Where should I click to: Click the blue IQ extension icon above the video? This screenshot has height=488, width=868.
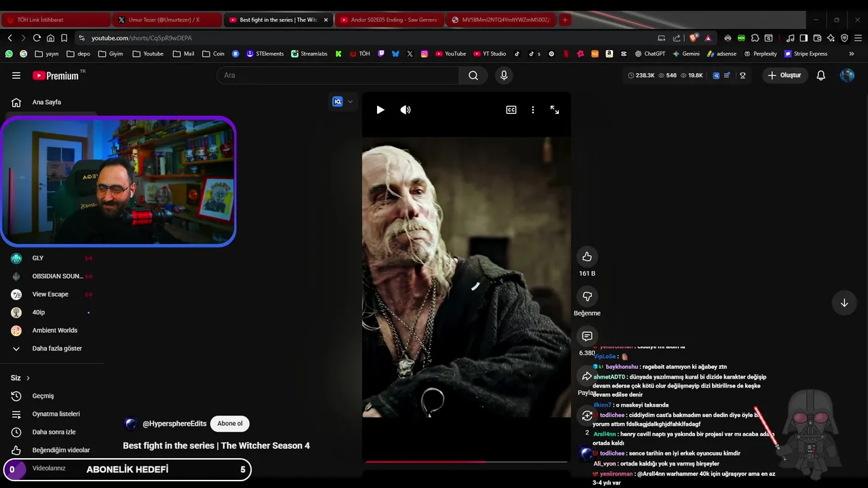click(338, 102)
